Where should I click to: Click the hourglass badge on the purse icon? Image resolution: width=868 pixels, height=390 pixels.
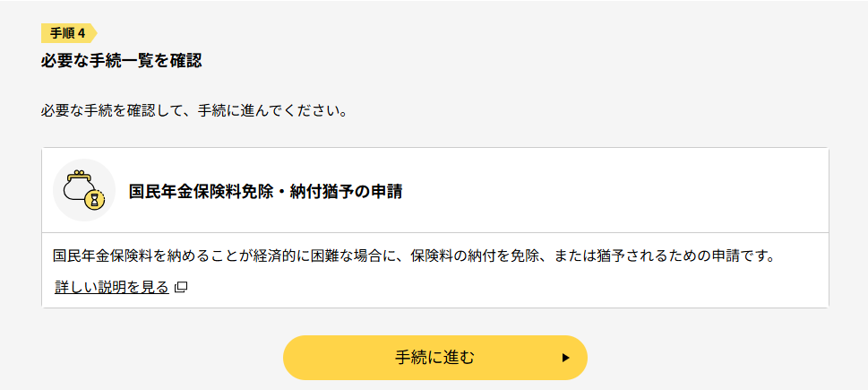point(95,199)
